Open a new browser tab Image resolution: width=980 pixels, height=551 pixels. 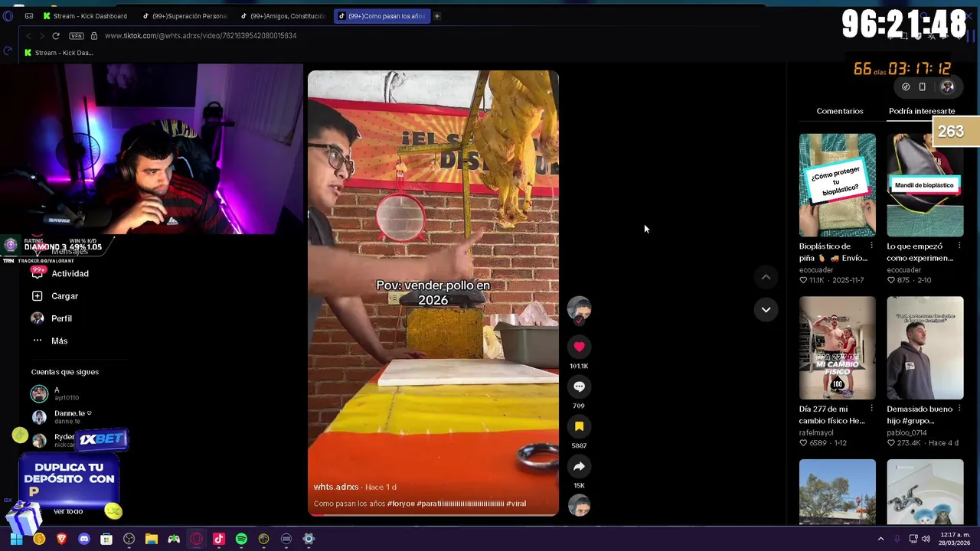pyautogui.click(x=437, y=15)
